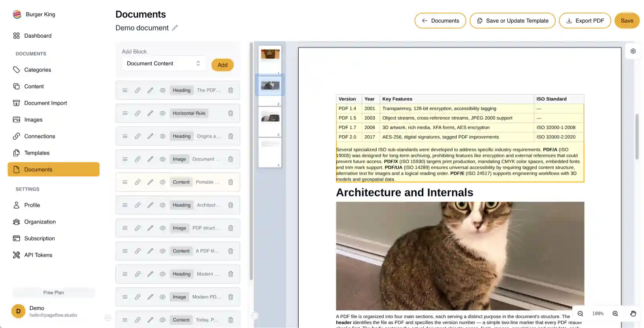The height and width of the screenshot is (328, 644).
Task: Click the block list vertical scrollbar
Action: point(251,162)
